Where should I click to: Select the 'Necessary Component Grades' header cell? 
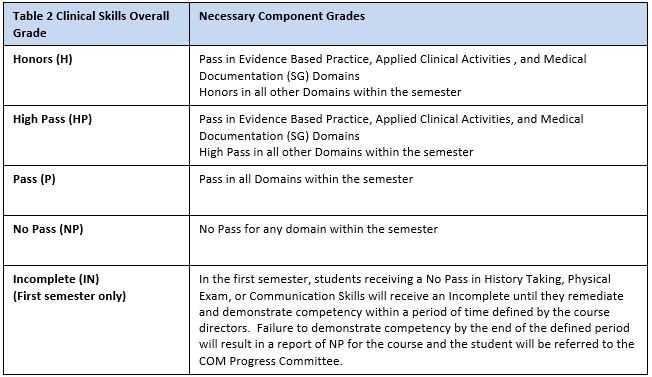point(282,16)
